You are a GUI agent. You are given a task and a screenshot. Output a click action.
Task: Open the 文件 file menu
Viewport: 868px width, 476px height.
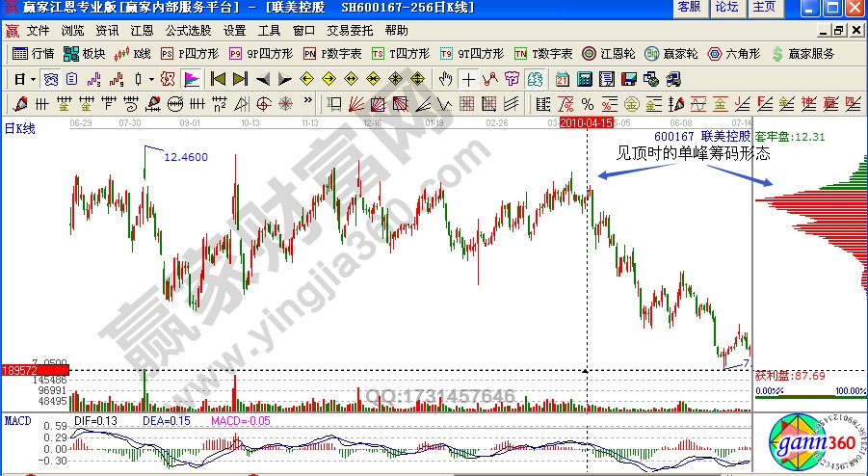tap(39, 31)
